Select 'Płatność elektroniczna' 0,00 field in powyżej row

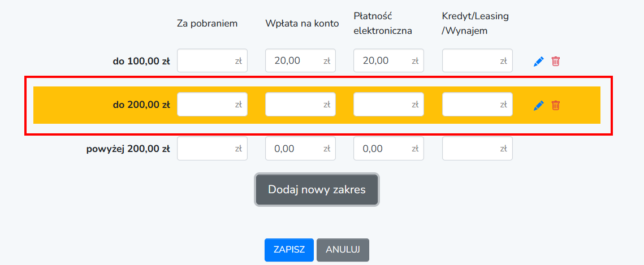pyautogui.click(x=388, y=149)
